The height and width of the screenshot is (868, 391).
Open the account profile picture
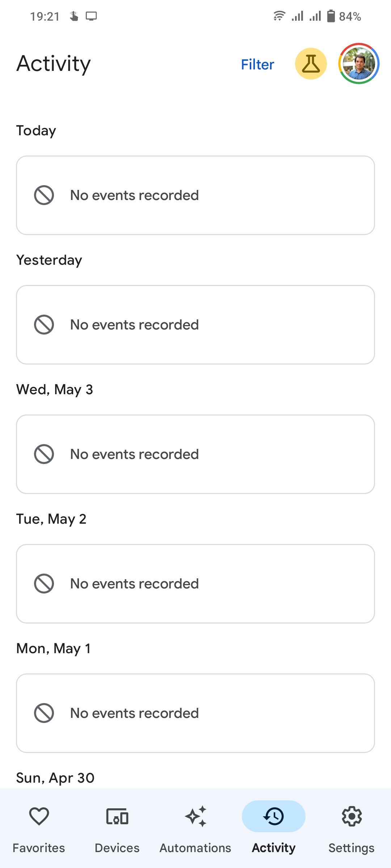click(x=359, y=64)
